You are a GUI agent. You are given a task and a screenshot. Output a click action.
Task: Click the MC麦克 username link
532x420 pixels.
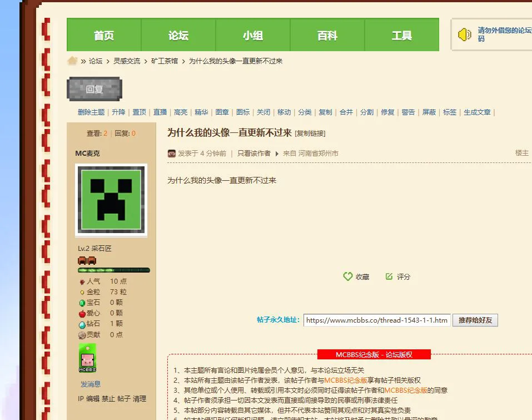(x=87, y=154)
